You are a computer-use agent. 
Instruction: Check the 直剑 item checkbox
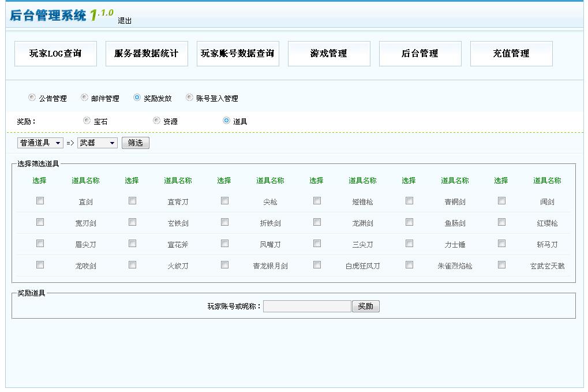tap(39, 201)
